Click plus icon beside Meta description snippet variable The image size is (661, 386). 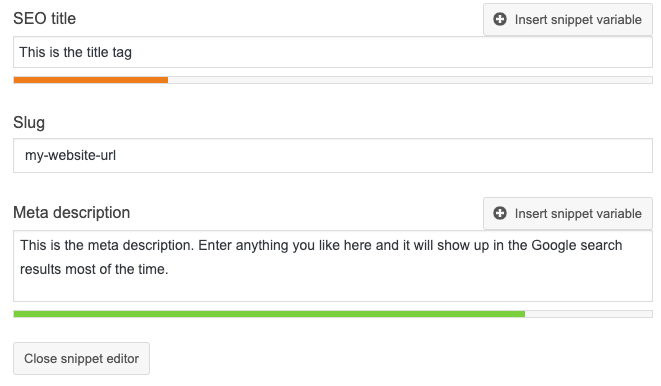pos(500,213)
